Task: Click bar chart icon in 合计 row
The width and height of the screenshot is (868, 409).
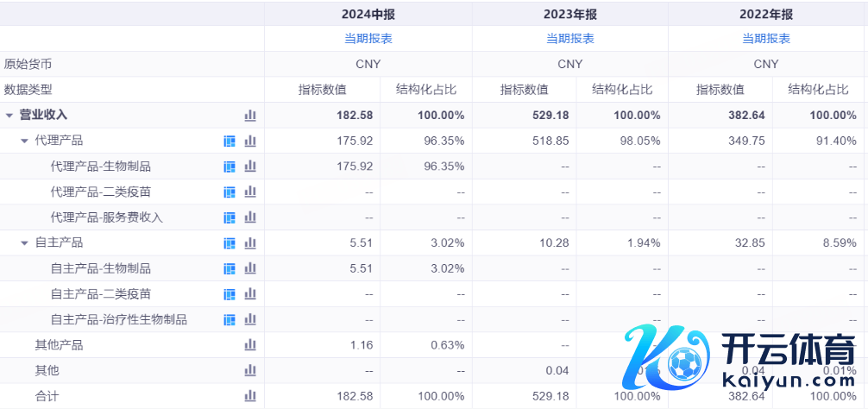Action: pos(250,396)
